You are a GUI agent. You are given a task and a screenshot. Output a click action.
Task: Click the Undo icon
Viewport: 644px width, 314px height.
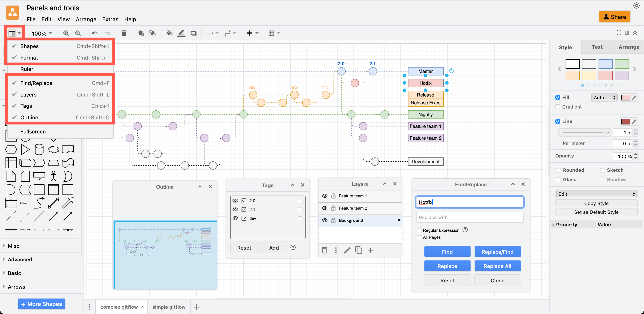(x=94, y=33)
